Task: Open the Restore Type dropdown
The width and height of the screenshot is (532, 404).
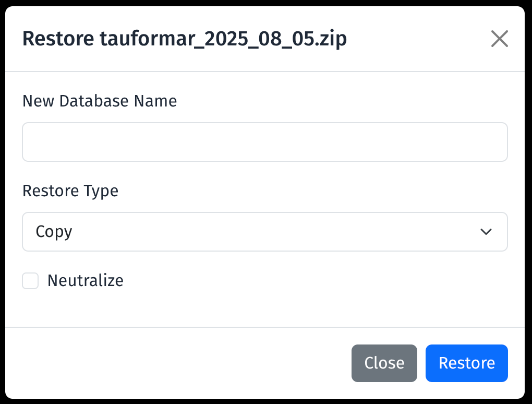Action: 264,231
